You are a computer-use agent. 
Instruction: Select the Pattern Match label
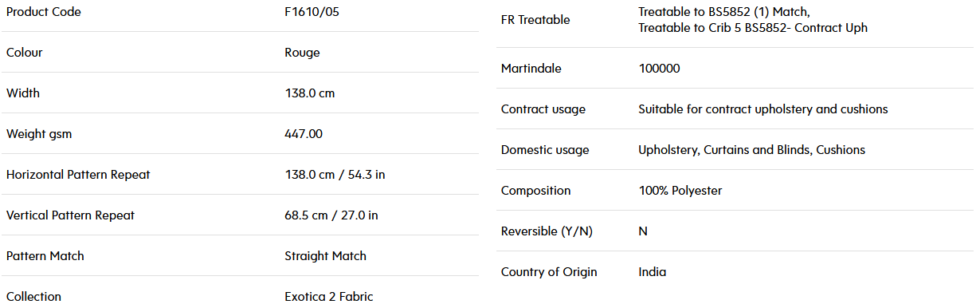(x=45, y=256)
